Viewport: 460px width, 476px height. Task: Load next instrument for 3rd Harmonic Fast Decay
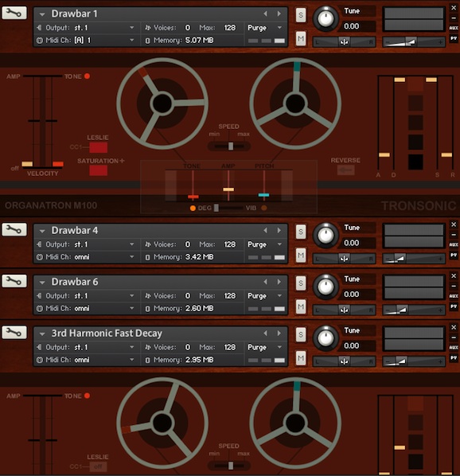point(279,334)
